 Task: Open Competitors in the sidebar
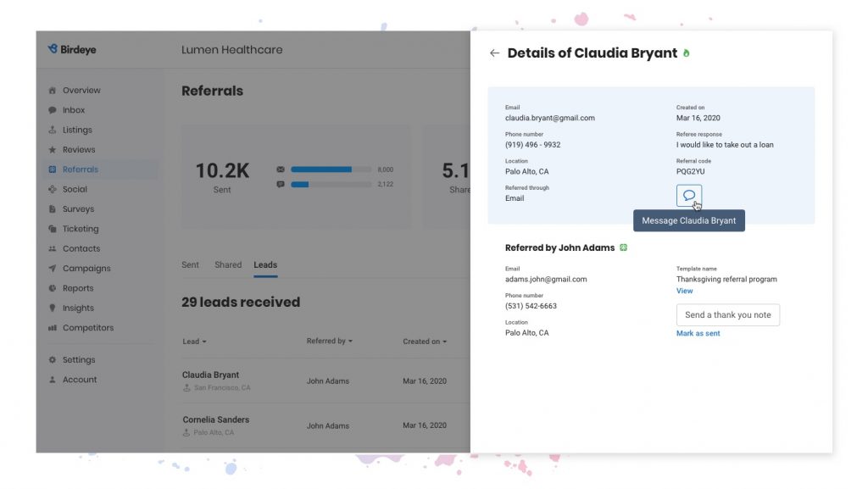(88, 328)
